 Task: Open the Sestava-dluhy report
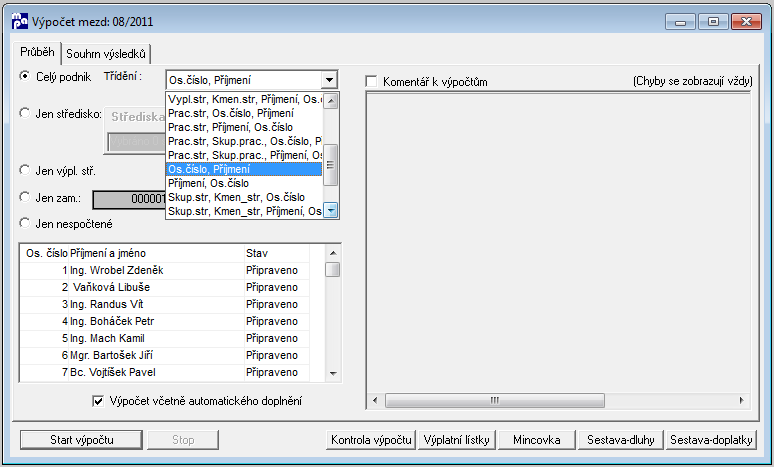coord(620,440)
